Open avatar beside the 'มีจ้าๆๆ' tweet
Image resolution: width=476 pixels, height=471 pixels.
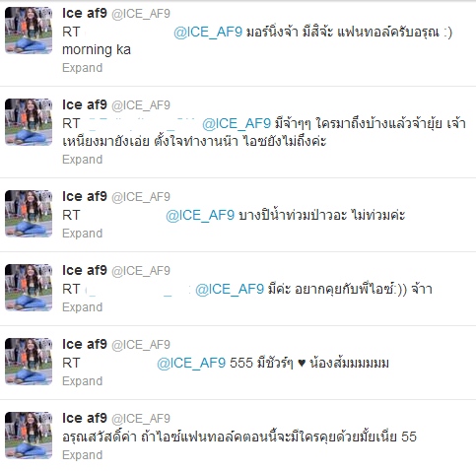coord(29,122)
